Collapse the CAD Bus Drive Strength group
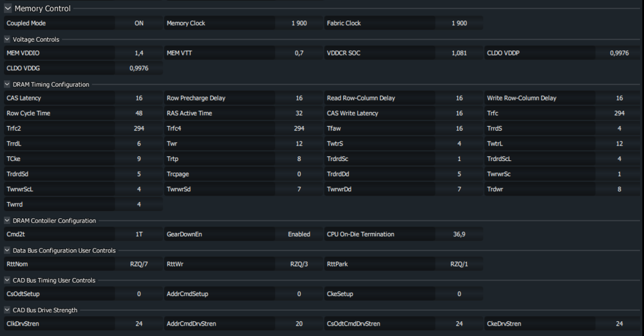 point(7,310)
